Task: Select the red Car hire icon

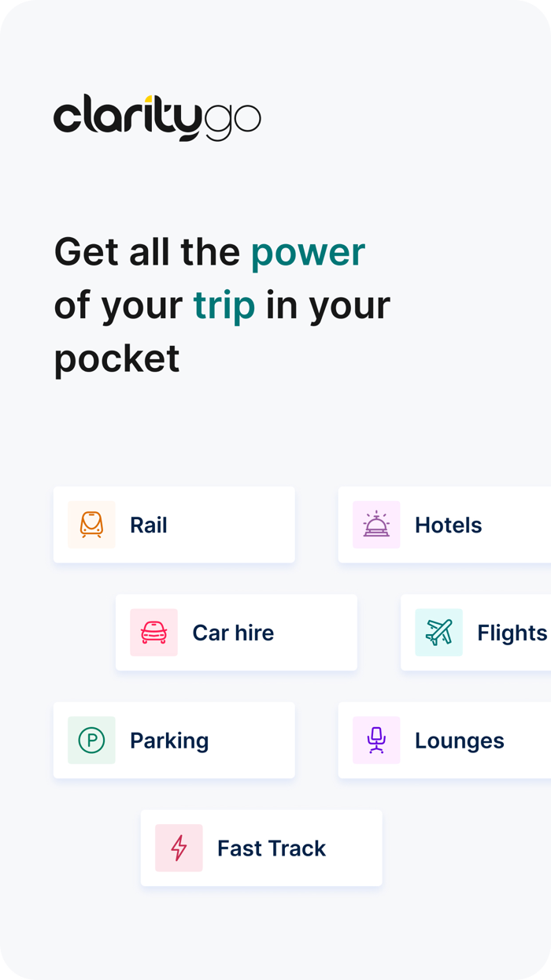Action: (153, 633)
